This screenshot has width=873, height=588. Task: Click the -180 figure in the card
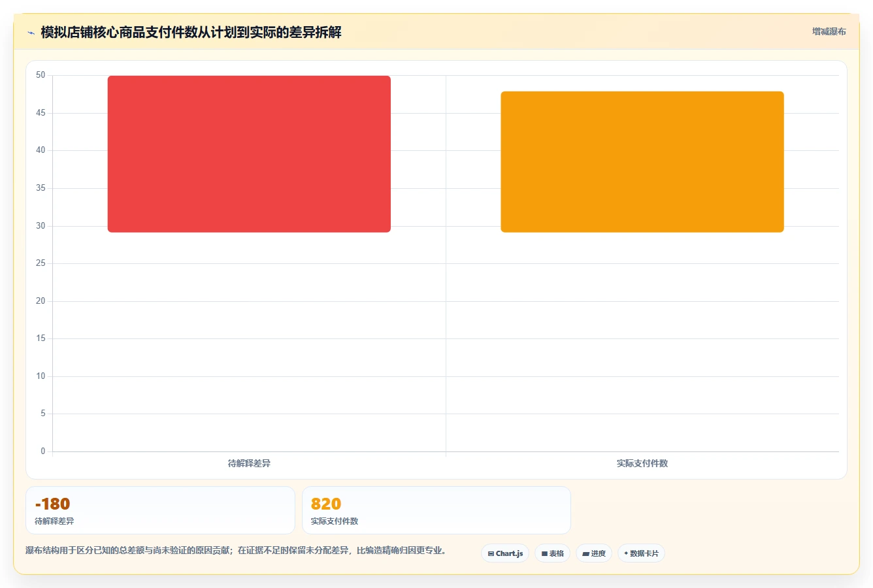[x=52, y=504]
